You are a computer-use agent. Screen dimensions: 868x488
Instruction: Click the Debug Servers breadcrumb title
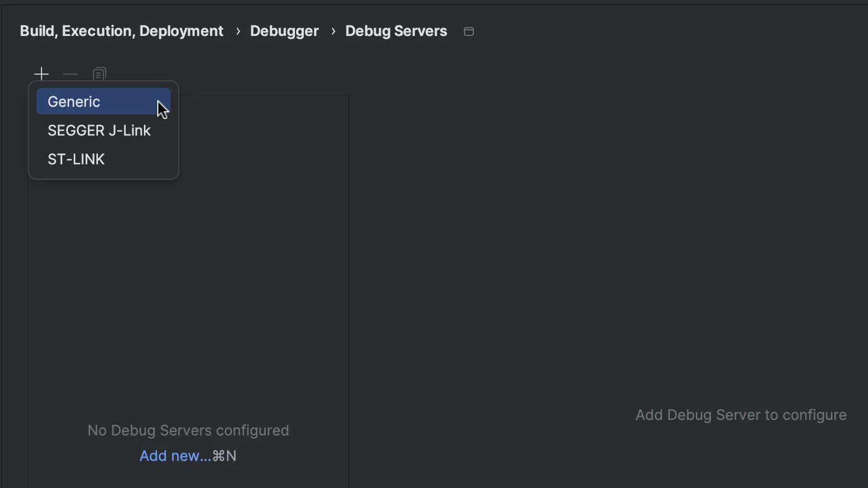click(x=396, y=32)
